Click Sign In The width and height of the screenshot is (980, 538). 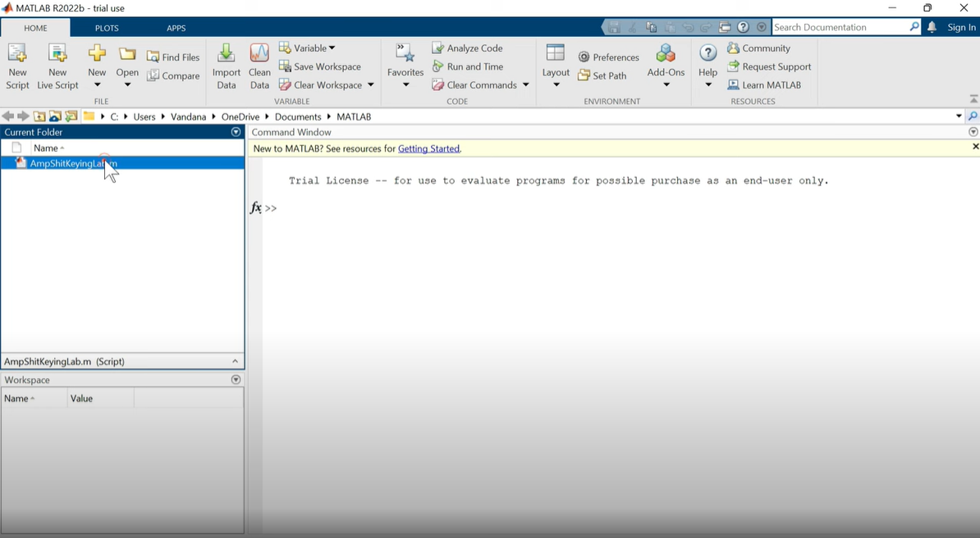(961, 27)
